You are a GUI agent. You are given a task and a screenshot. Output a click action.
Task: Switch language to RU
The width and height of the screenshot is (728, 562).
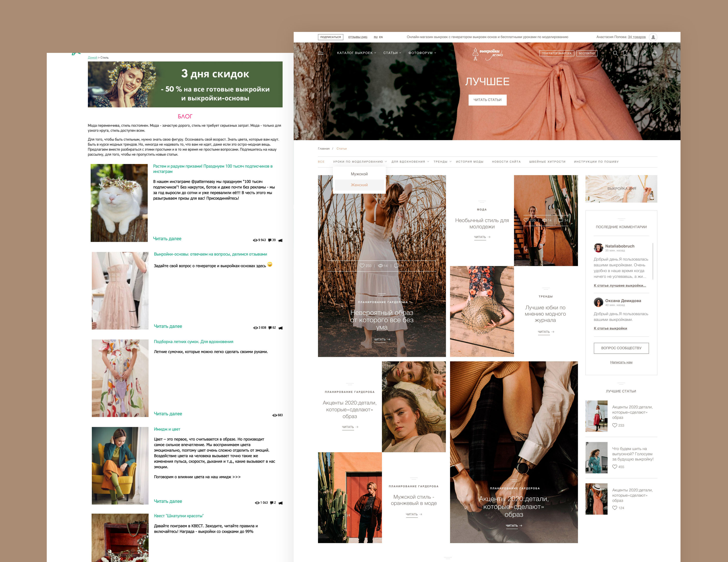pos(376,37)
